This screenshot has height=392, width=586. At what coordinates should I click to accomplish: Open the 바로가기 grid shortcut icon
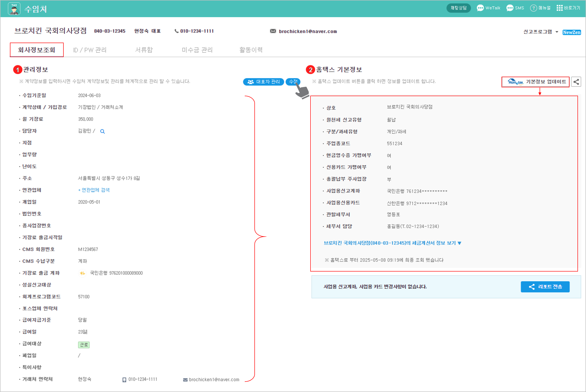point(559,8)
